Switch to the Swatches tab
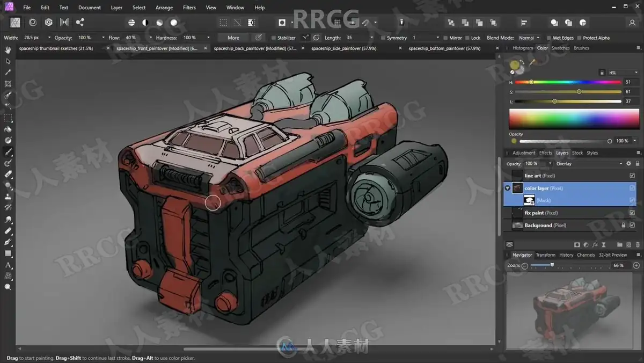The height and width of the screenshot is (363, 644). (560, 48)
